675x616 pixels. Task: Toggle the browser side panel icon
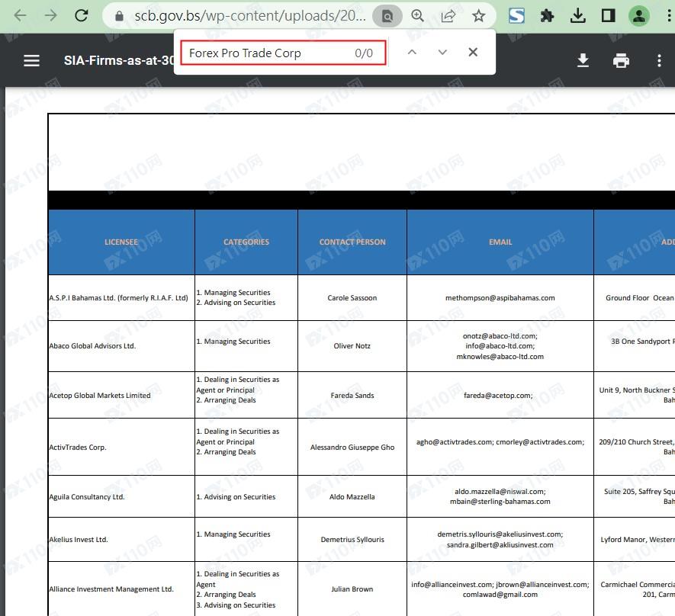tap(608, 15)
